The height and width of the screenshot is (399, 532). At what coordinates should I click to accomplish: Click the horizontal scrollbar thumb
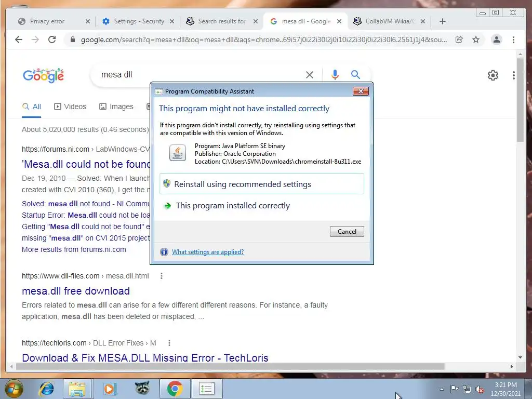[x=230, y=366]
